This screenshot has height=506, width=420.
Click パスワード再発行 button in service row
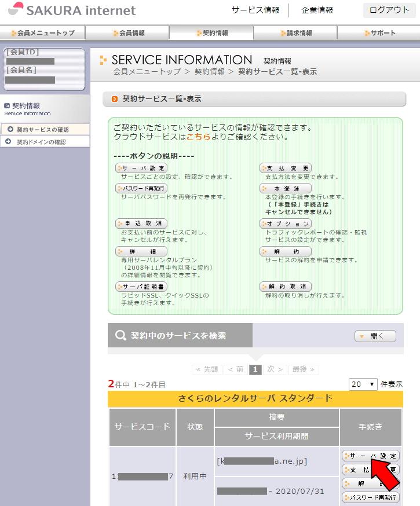[371, 497]
